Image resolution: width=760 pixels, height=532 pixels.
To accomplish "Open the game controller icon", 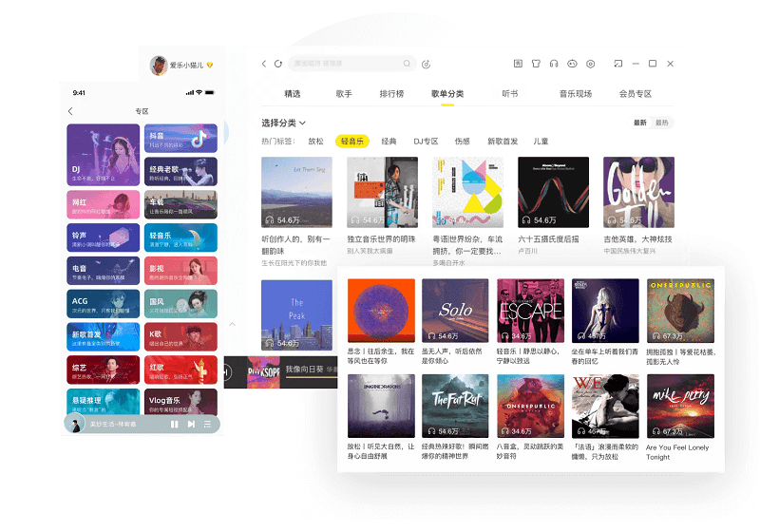I will (573, 64).
